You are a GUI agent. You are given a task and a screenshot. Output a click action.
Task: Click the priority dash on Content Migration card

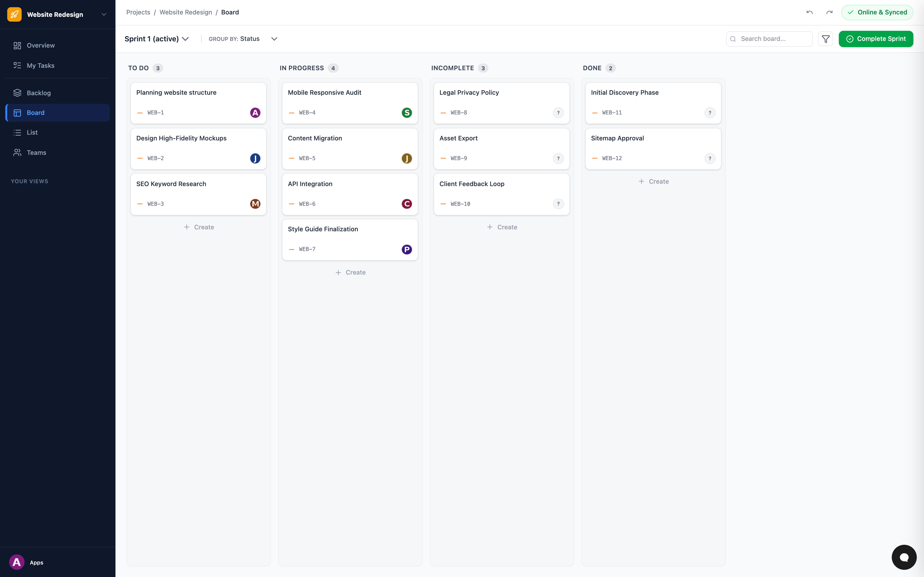(x=291, y=158)
